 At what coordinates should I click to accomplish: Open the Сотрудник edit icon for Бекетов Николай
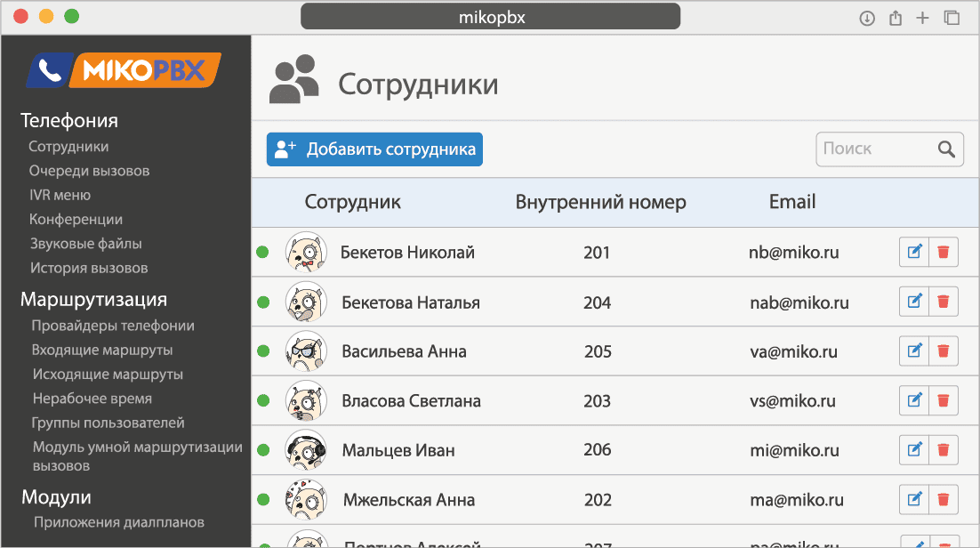coord(914,252)
